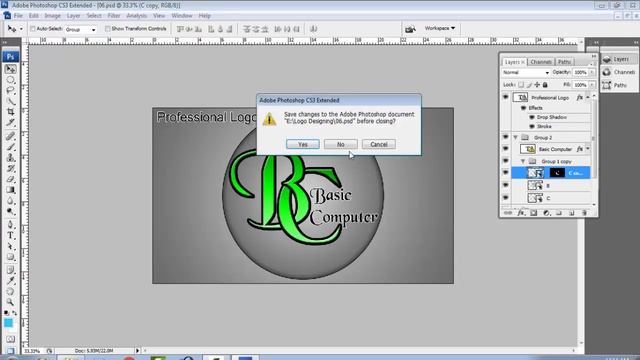
Task: Click the link layers icon in Layers panel
Action: (x=507, y=213)
